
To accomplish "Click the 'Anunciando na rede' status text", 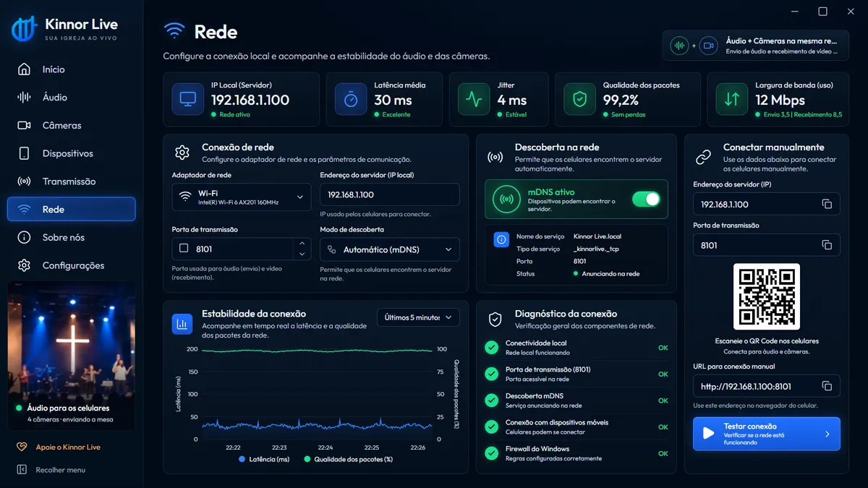I will [610, 273].
